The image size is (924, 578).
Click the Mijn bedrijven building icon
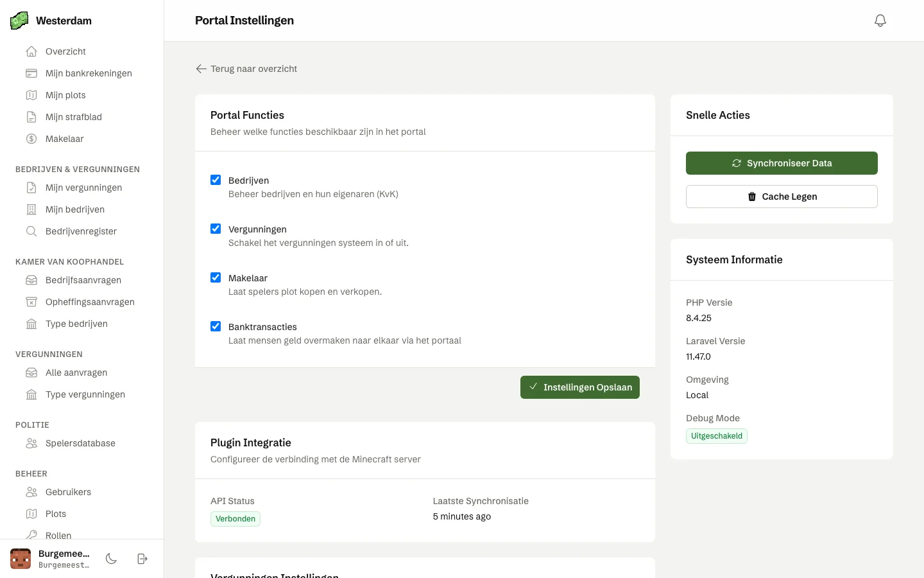click(31, 209)
